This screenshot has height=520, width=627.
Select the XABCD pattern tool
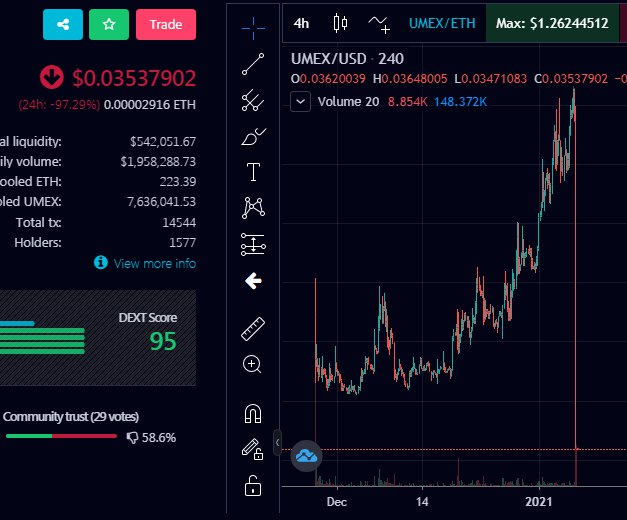point(253,208)
